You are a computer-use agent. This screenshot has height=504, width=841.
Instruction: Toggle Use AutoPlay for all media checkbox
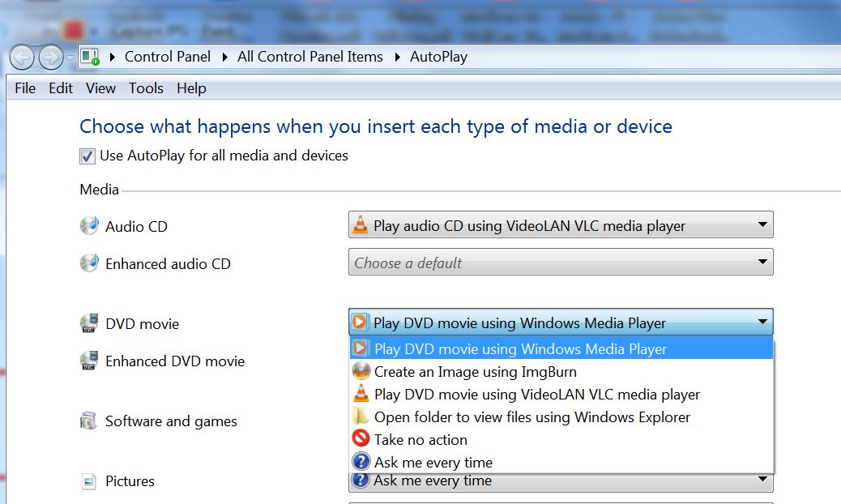(88, 156)
